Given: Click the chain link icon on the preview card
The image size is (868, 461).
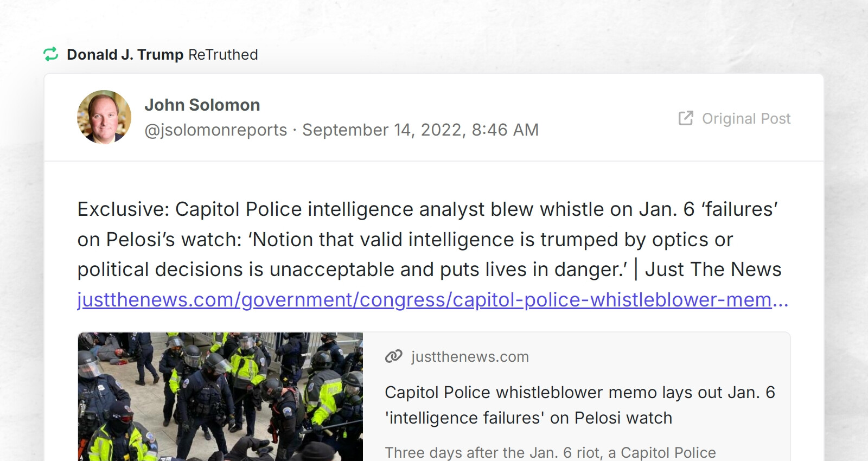Looking at the screenshot, I should coord(392,357).
